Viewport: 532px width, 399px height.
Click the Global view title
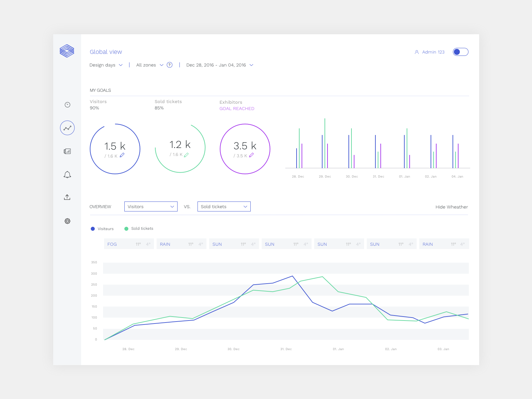pos(106,52)
